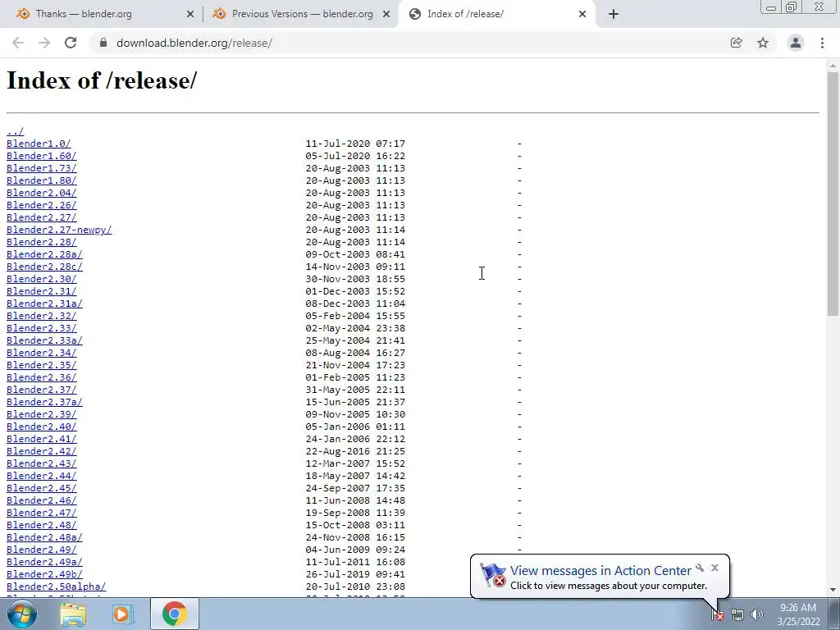
Task: Open the Blender2.27-newpy/ folder
Action: pos(59,230)
